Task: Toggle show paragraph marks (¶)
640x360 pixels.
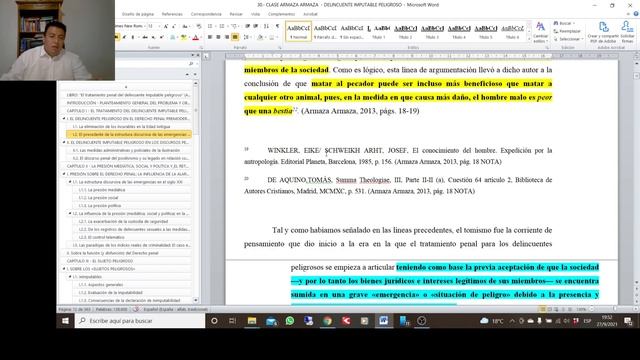Action: 278,26
